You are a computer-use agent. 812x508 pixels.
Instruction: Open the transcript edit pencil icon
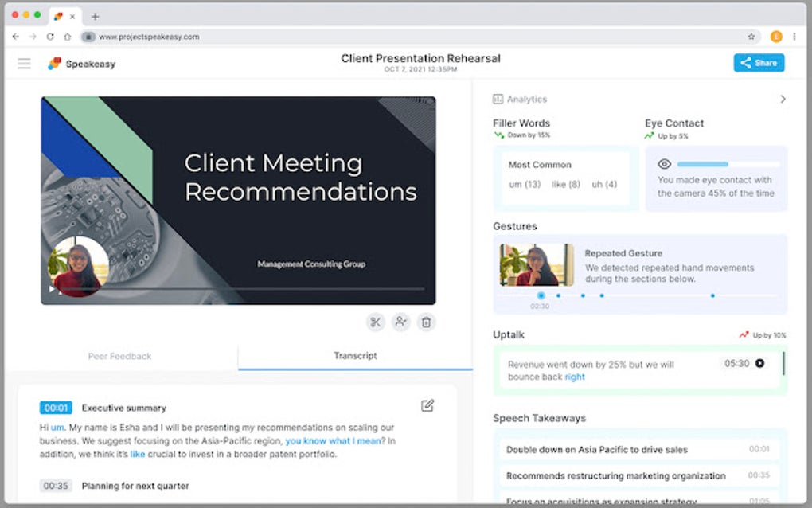pos(427,405)
